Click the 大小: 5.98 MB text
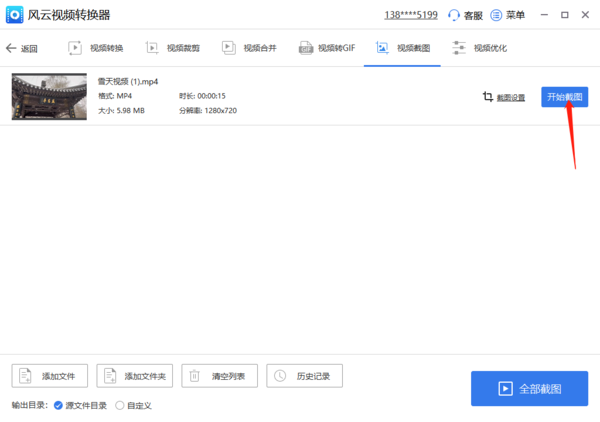Viewport: 600px width, 422px height. 121,111
